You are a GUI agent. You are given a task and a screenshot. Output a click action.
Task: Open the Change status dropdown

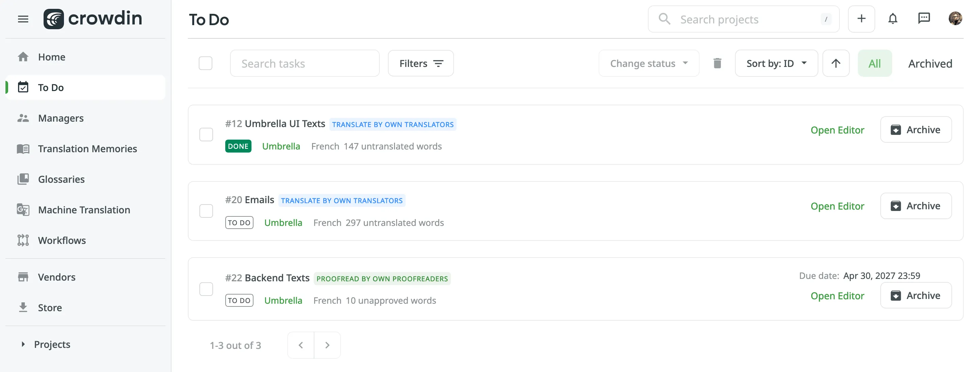(x=649, y=63)
